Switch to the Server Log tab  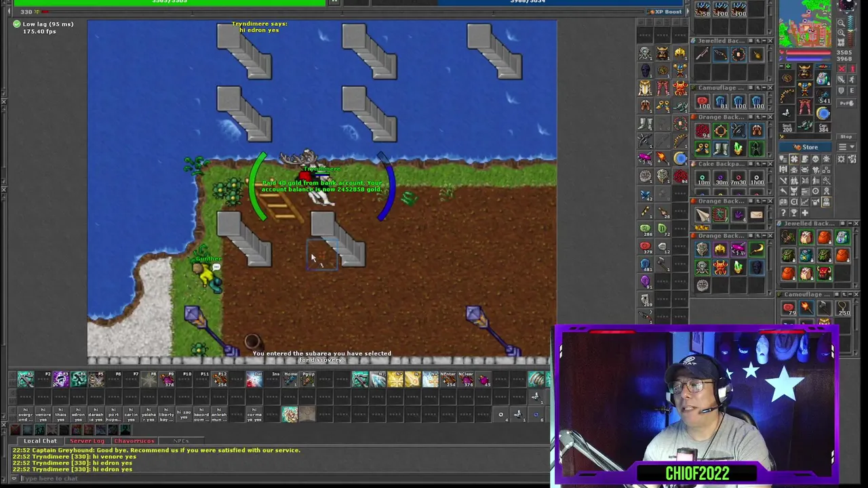(87, 441)
